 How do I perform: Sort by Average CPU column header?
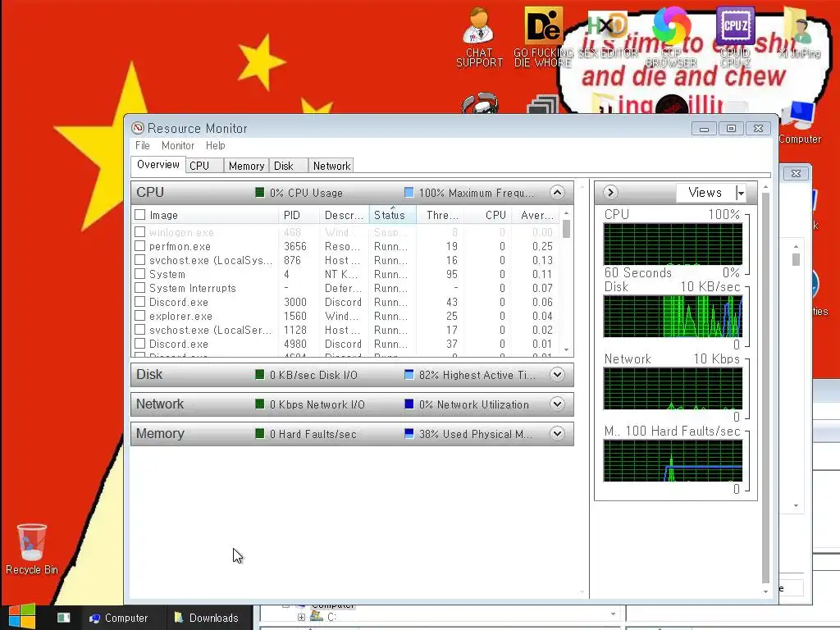pyautogui.click(x=535, y=215)
